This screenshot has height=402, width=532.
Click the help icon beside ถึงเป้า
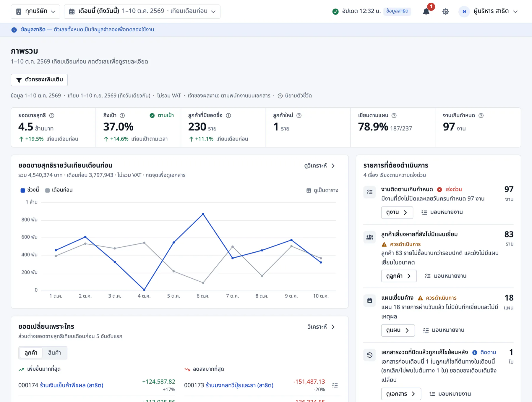click(x=122, y=115)
